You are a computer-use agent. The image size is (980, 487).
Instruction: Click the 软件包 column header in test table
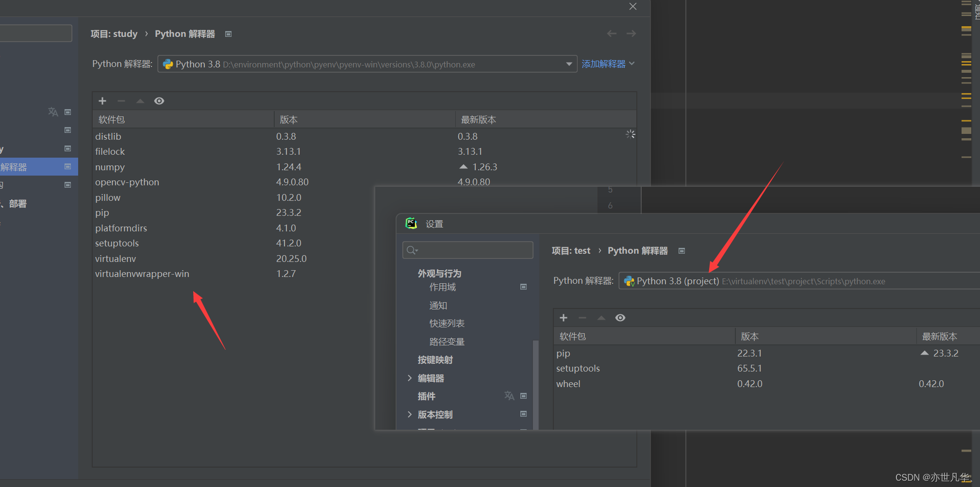click(645, 336)
